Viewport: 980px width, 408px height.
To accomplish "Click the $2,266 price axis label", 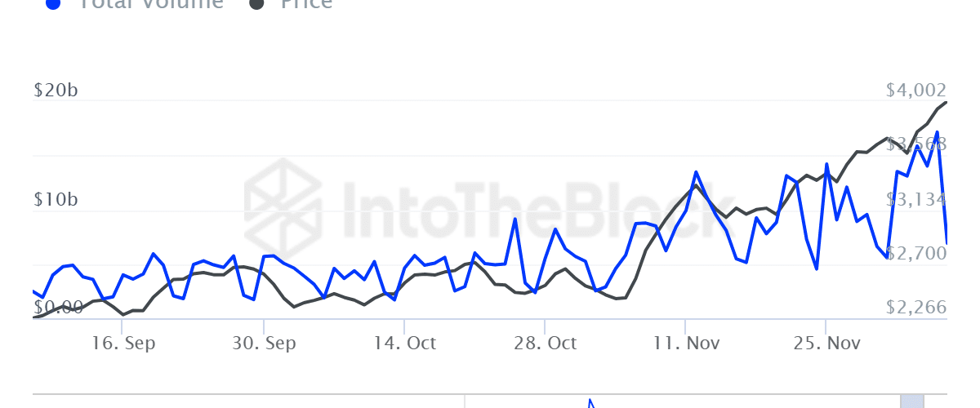I will click(x=916, y=308).
